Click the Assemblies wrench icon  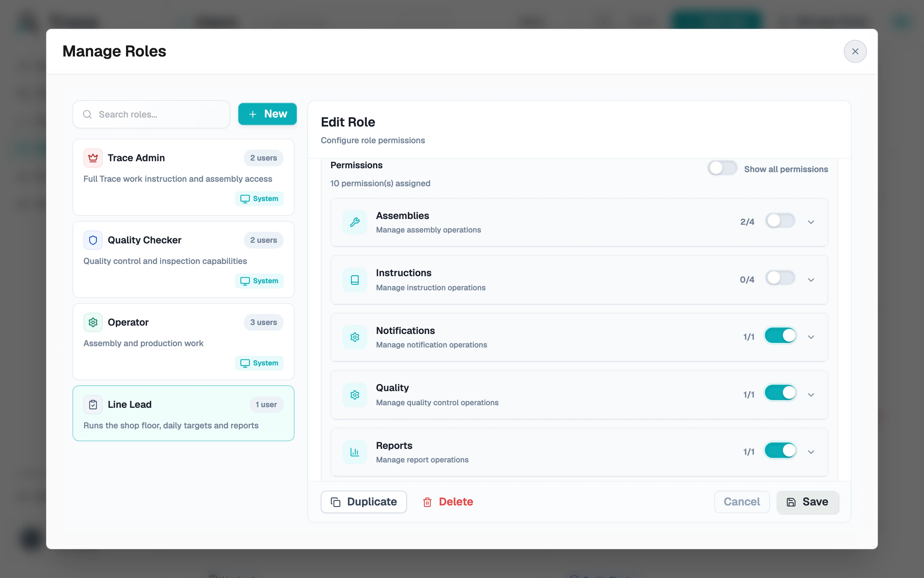tap(355, 222)
